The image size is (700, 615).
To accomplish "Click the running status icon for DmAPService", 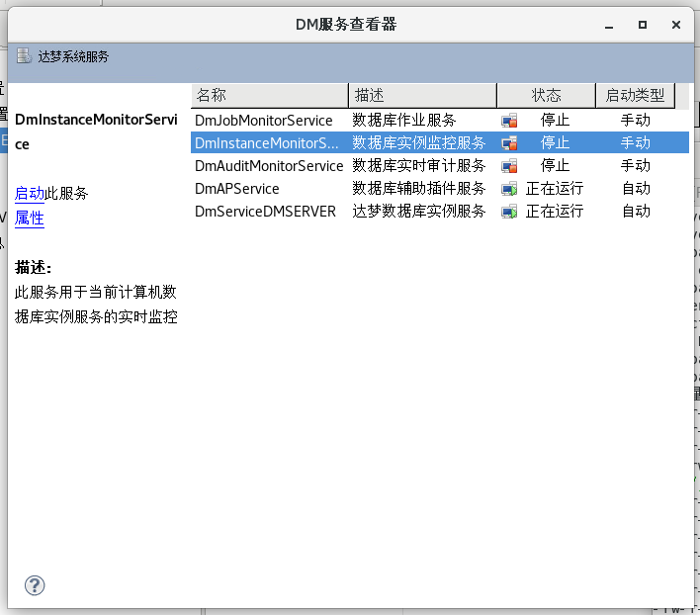I will [x=509, y=189].
